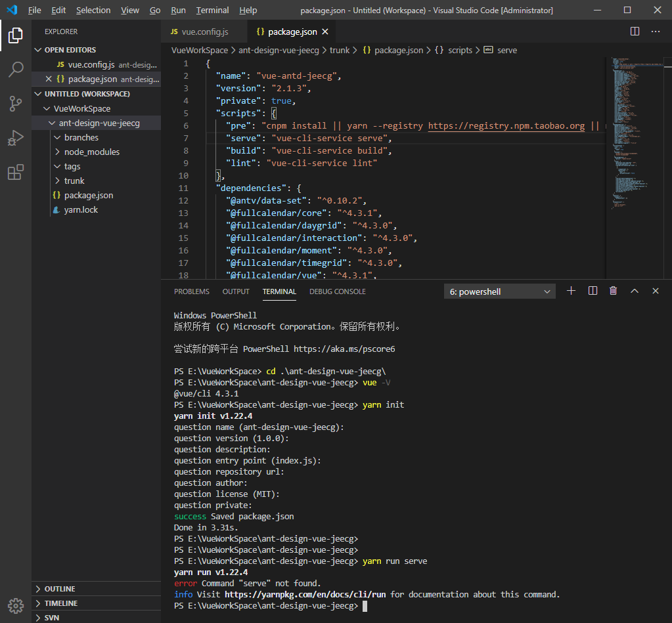
Task: Open the Run menu
Action: tap(178, 11)
